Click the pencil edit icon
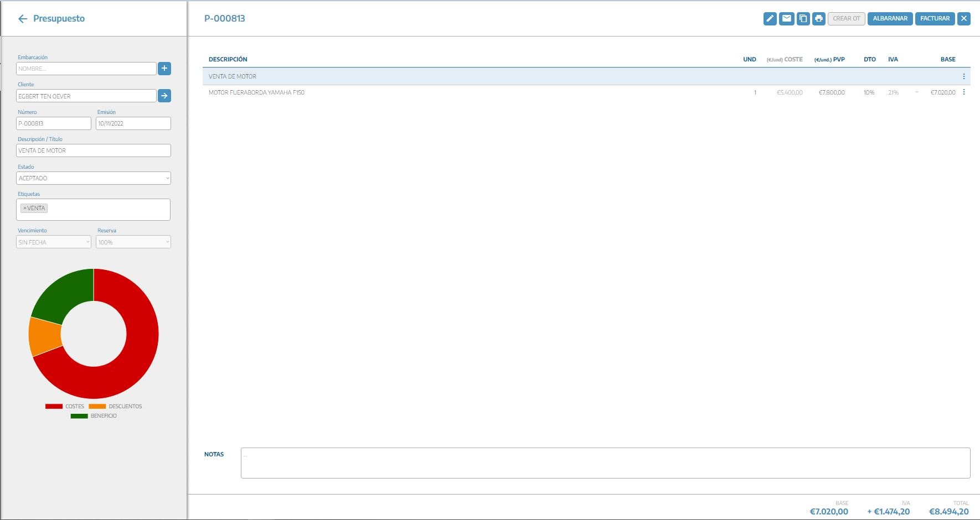This screenshot has width=980, height=520. pos(770,18)
